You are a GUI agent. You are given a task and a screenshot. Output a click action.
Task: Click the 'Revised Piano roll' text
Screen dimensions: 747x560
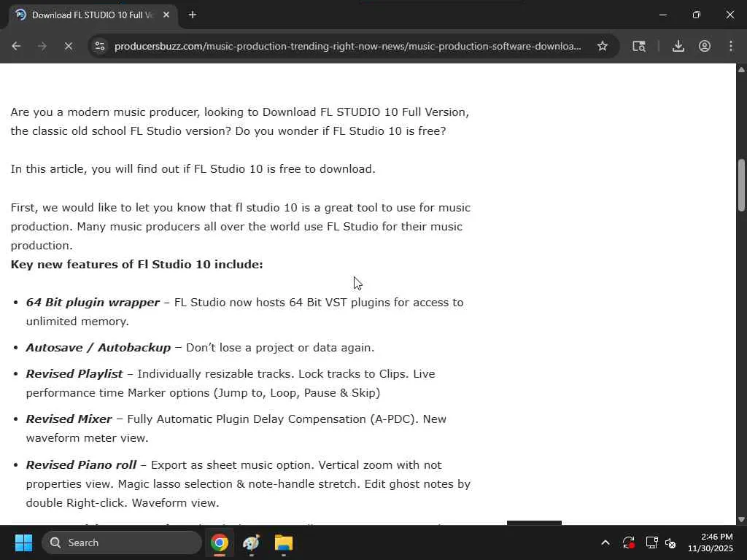(x=82, y=464)
